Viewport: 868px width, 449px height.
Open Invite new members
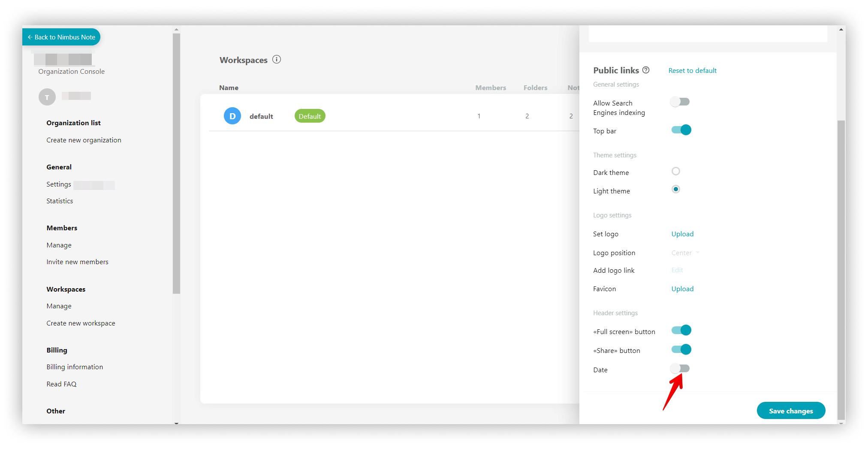point(77,262)
